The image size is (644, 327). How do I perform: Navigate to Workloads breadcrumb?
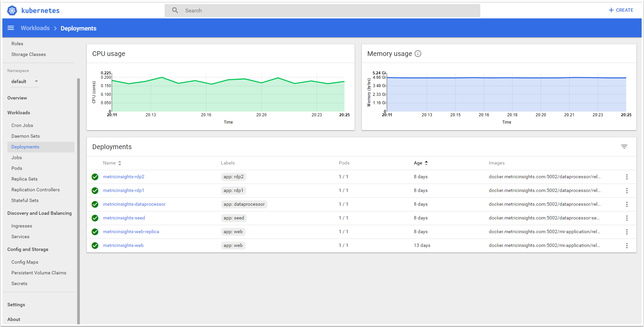pos(35,28)
